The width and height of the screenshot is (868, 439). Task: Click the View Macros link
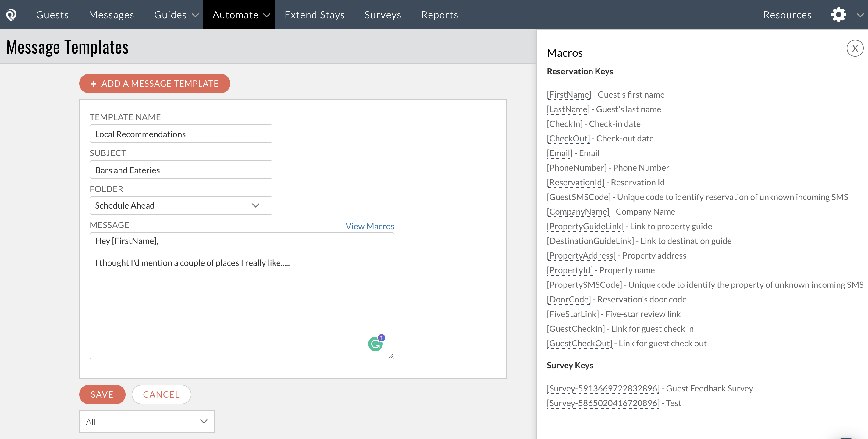pos(370,226)
